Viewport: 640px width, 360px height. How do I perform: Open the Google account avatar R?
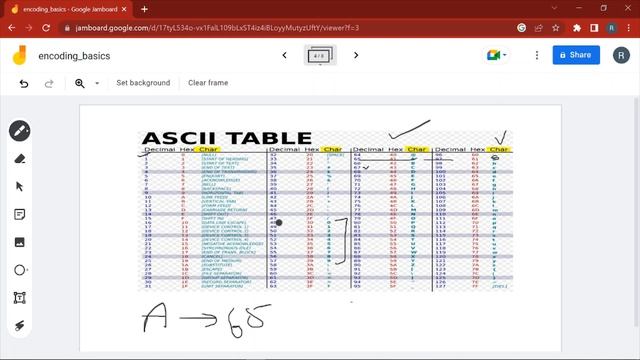pos(621,55)
